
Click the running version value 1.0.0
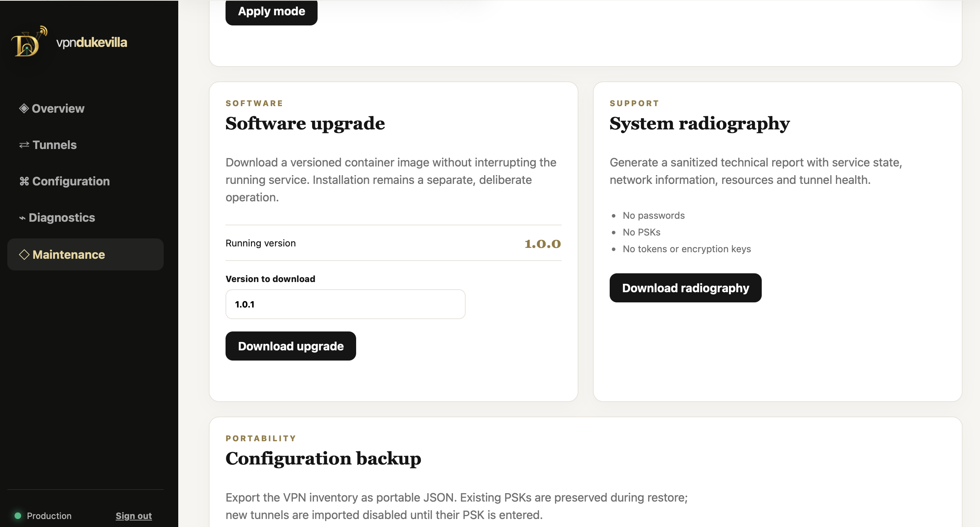click(542, 244)
